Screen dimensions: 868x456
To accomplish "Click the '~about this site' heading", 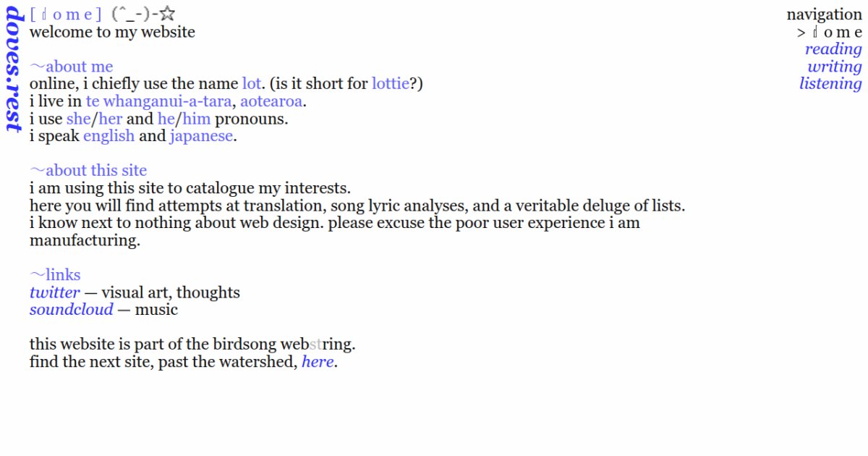I will coord(88,171).
